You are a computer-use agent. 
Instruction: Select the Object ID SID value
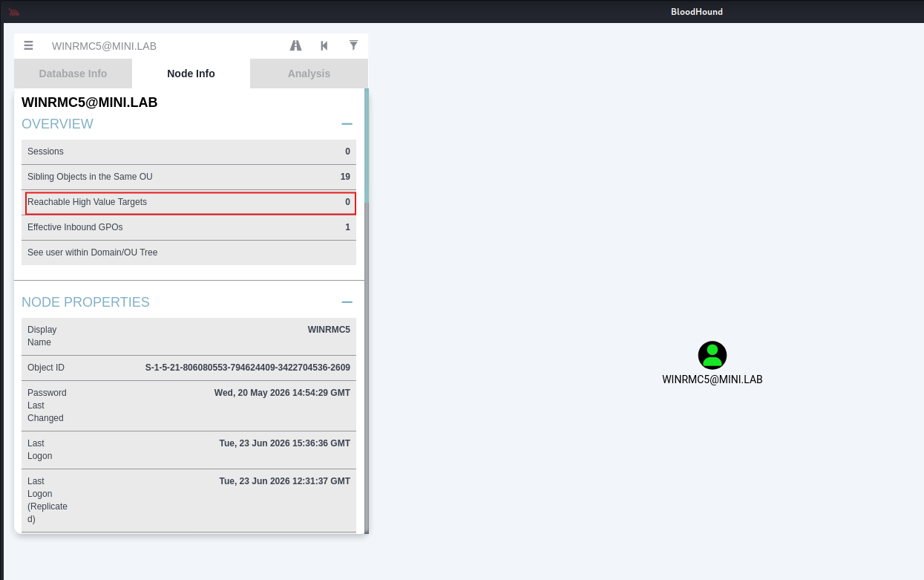click(x=247, y=368)
